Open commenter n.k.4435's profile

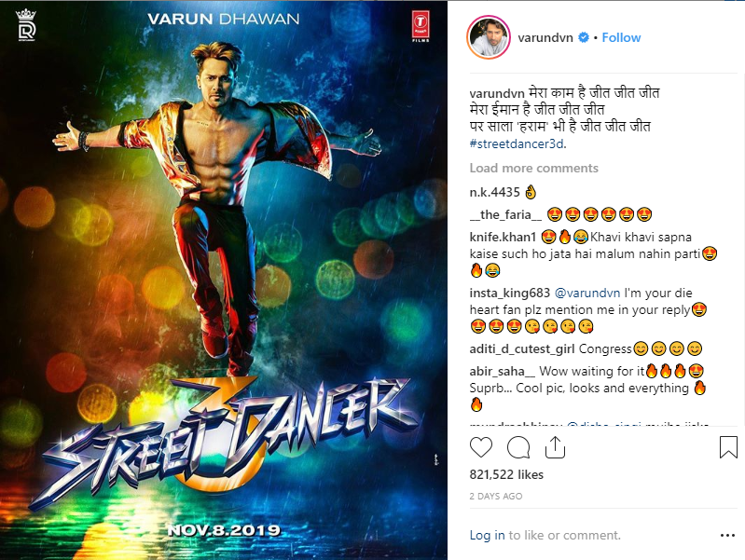(494, 192)
